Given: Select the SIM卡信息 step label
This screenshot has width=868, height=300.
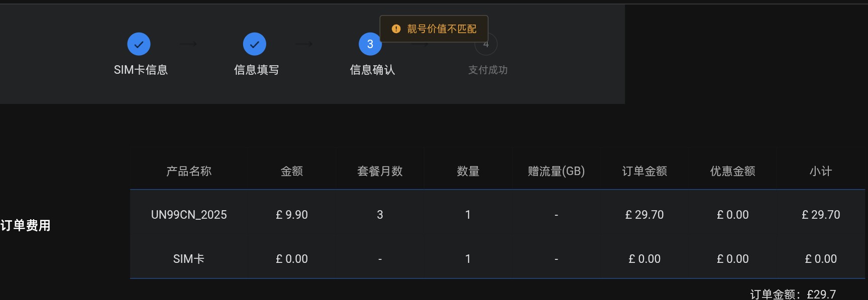Looking at the screenshot, I should point(141,70).
